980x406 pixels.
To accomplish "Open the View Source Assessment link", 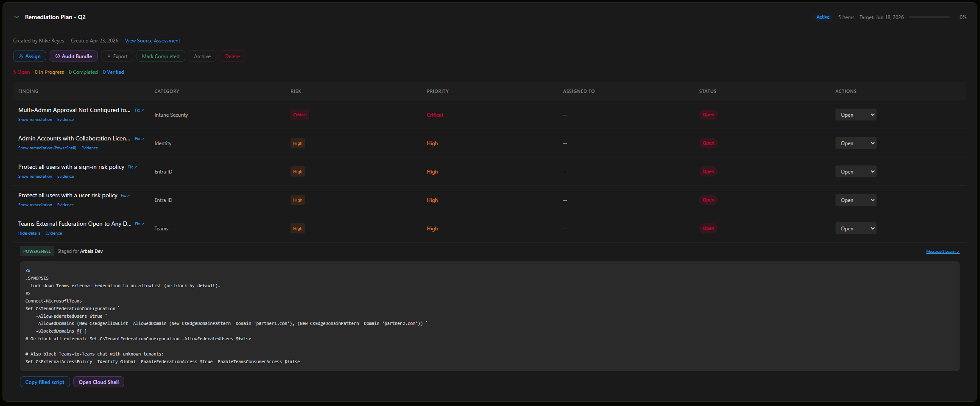I will pos(153,40).
